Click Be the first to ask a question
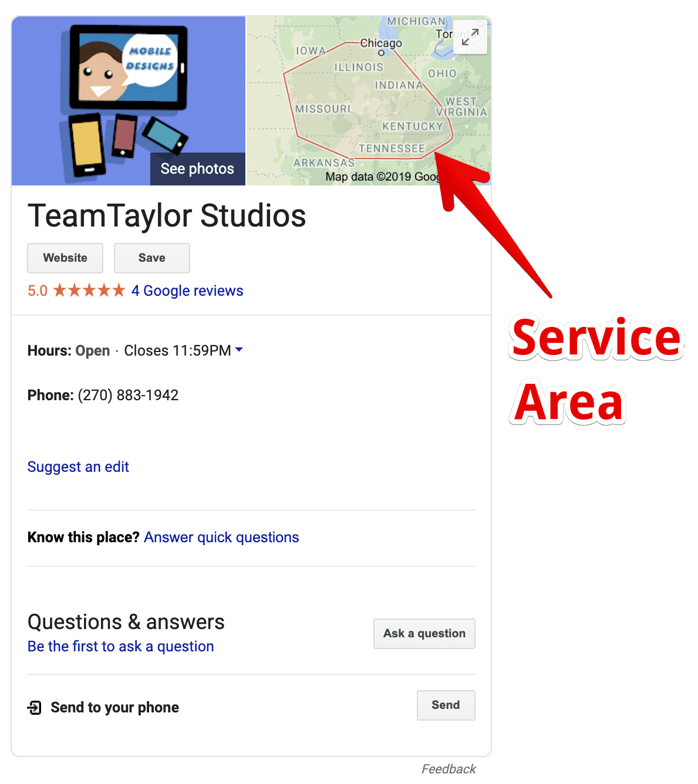Viewport: 698px width, 784px height. click(x=121, y=647)
